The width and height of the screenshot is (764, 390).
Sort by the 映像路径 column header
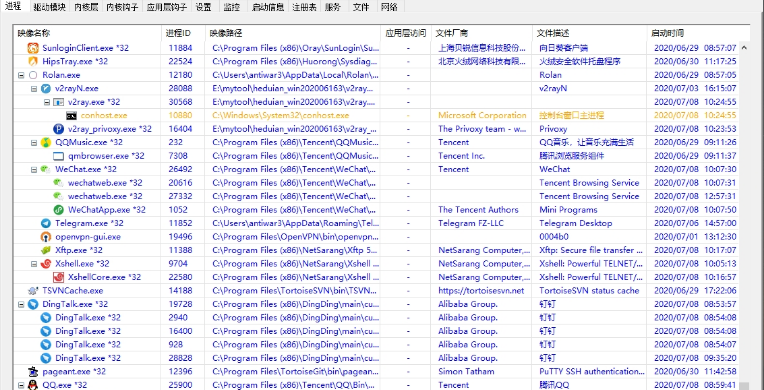pyautogui.click(x=293, y=33)
